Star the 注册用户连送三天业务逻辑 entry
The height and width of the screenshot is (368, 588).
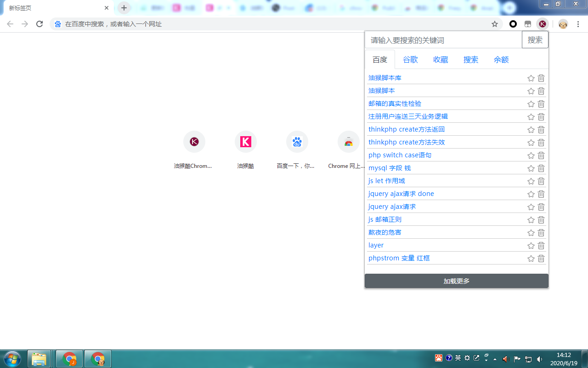coord(531,117)
